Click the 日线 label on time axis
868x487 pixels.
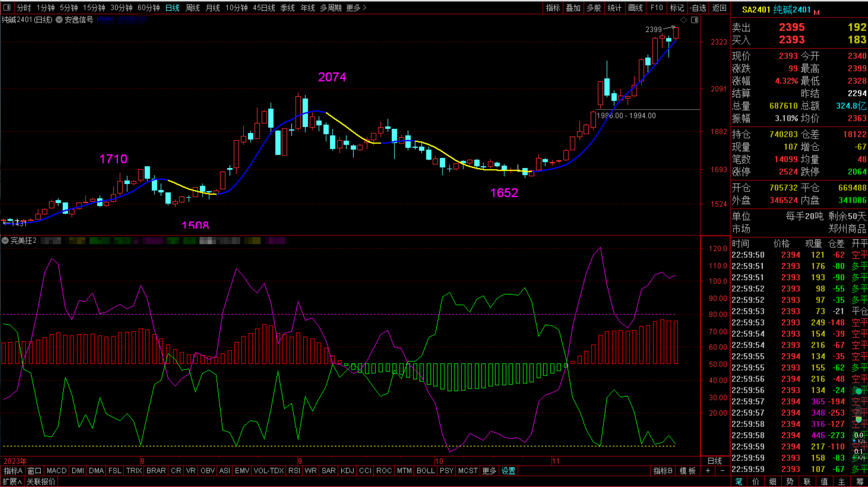pyautogui.click(x=714, y=461)
